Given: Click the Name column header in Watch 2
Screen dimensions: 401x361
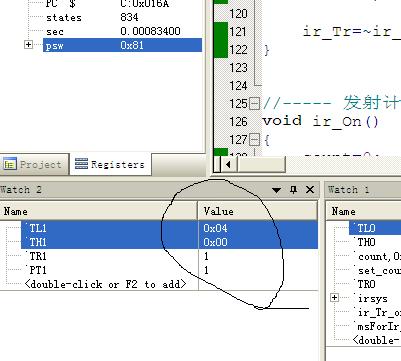Looking at the screenshot, I should pos(99,211).
